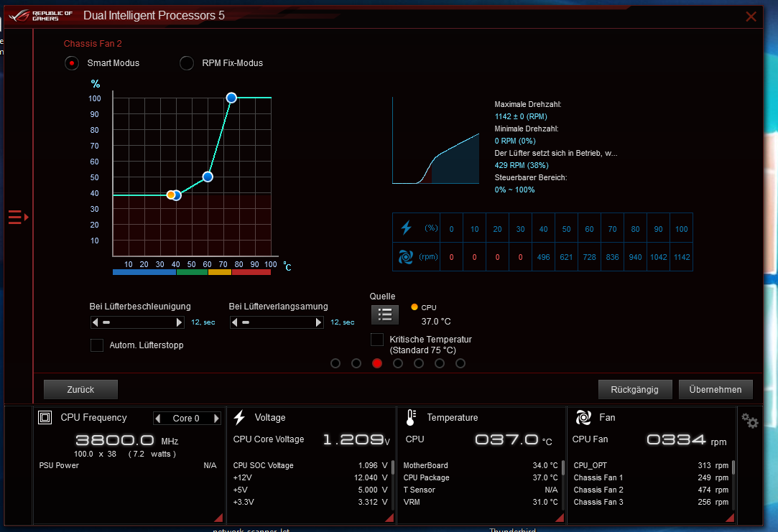Click the PSU Power row
The height and width of the screenshot is (532, 778).
(128, 465)
